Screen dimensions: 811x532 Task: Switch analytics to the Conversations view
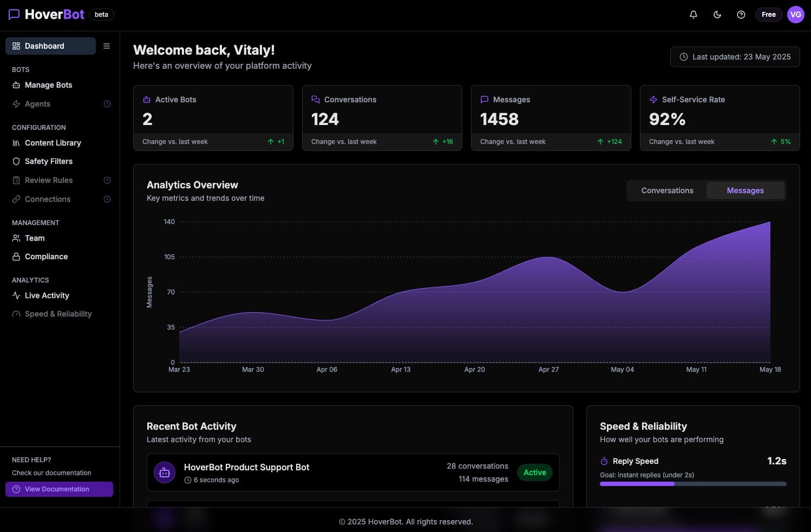point(667,191)
